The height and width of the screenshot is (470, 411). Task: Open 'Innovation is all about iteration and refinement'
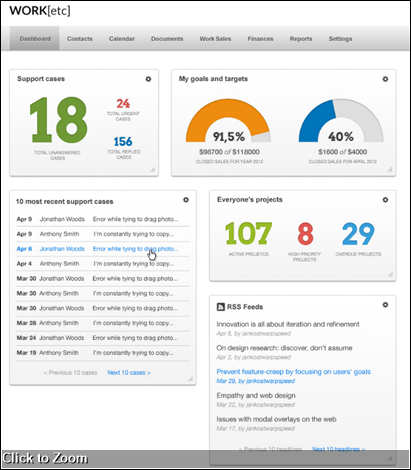click(x=288, y=324)
